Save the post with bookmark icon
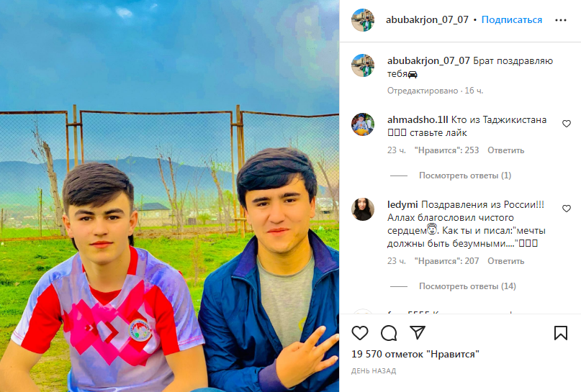The height and width of the screenshot is (392, 581). [561, 333]
